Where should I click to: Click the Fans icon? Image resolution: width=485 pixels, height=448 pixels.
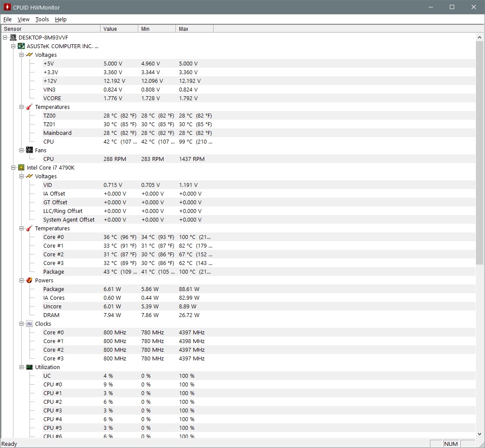[x=29, y=150]
